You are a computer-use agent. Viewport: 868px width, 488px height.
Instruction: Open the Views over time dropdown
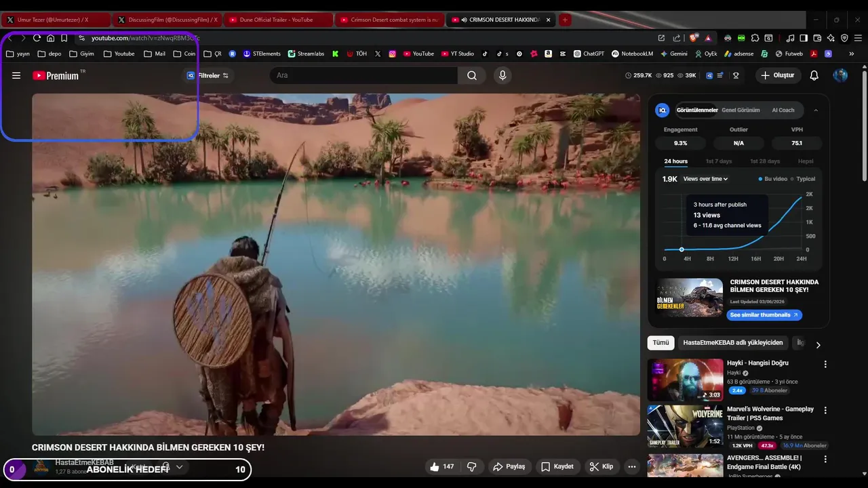pos(705,179)
